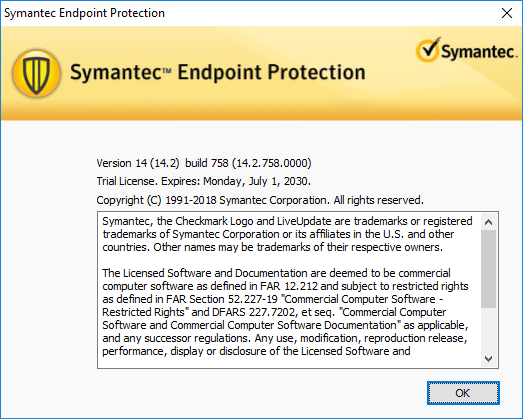The image size is (523, 419).
Task: Click the Symantec Endpoint Protection banner heading
Action: coord(217,72)
